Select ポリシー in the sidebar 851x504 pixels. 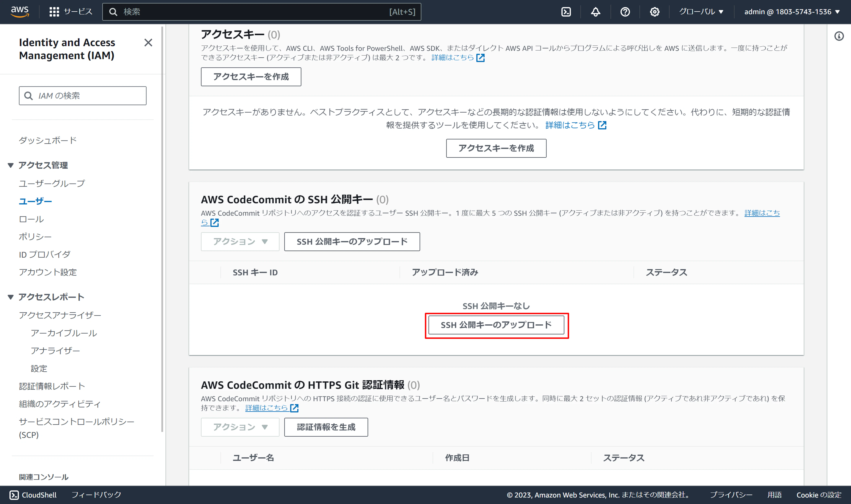pos(35,237)
